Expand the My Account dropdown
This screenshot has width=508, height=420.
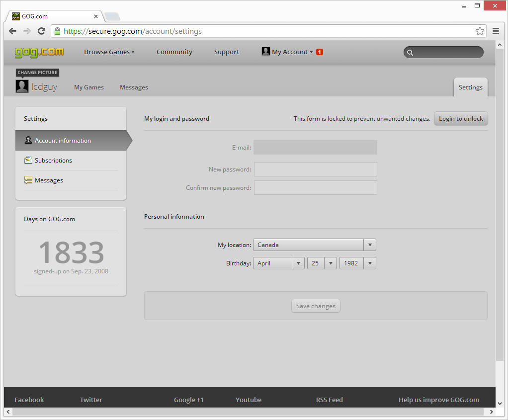(x=292, y=52)
